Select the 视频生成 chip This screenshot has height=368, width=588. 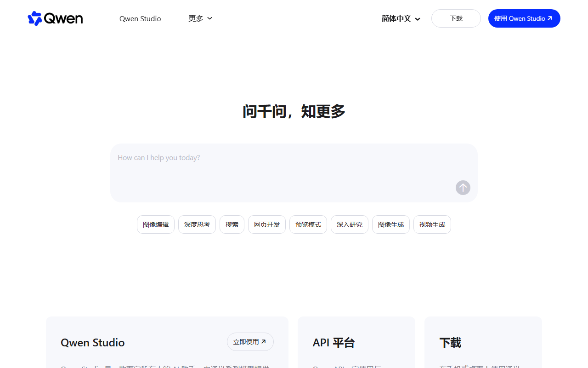click(432, 224)
